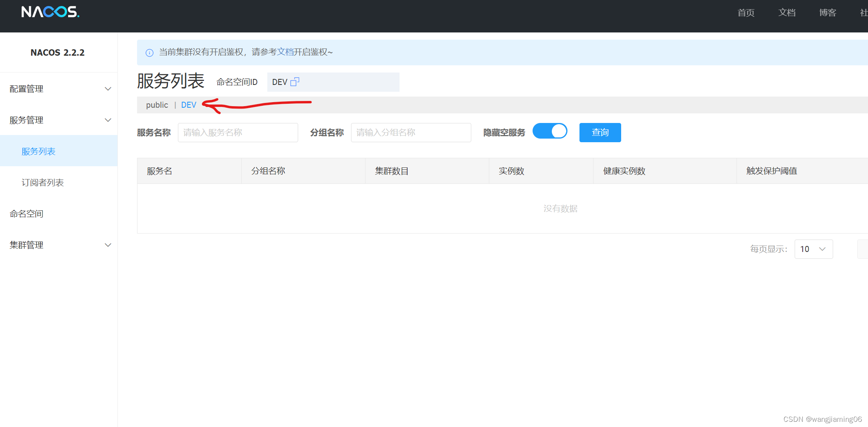
Task: Click the 文档 link in the warning banner
Action: tap(285, 52)
